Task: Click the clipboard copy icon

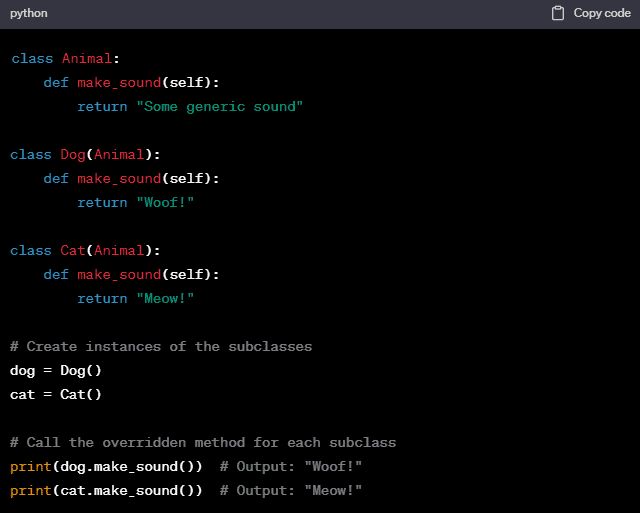Action: click(558, 13)
